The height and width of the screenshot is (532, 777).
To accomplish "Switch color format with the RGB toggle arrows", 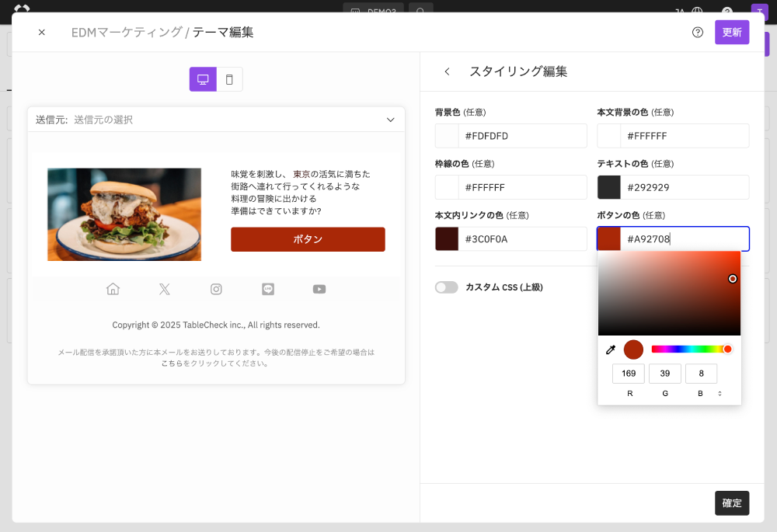I will point(720,393).
